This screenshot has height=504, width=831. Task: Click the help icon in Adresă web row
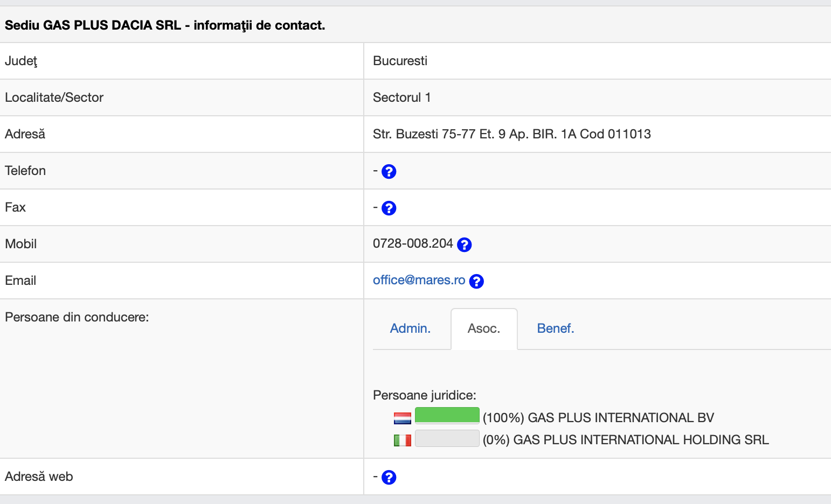coord(389,478)
